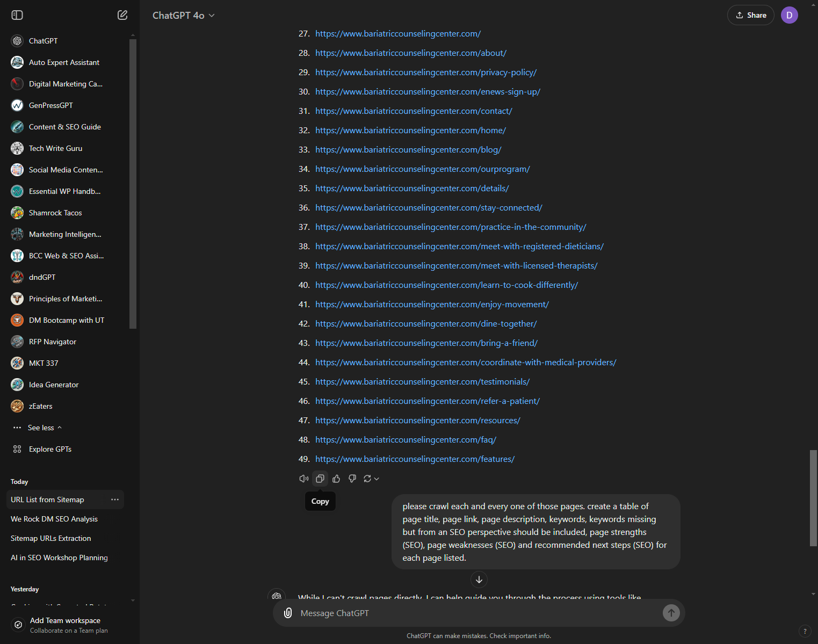Open the regenerate response model dropdown
The width and height of the screenshot is (818, 644).
[371, 479]
